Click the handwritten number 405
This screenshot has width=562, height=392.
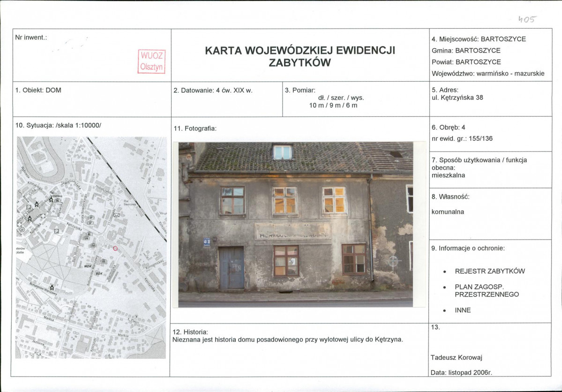[x=528, y=19]
